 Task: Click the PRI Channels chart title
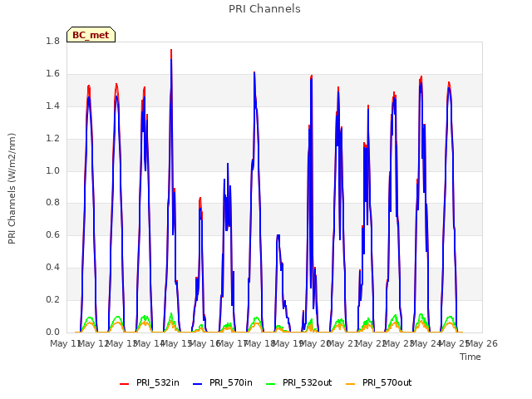coord(264,9)
